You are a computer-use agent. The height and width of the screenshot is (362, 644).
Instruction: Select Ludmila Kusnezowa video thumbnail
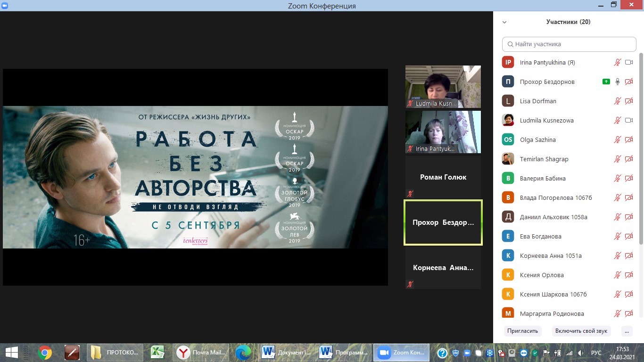pos(443,87)
